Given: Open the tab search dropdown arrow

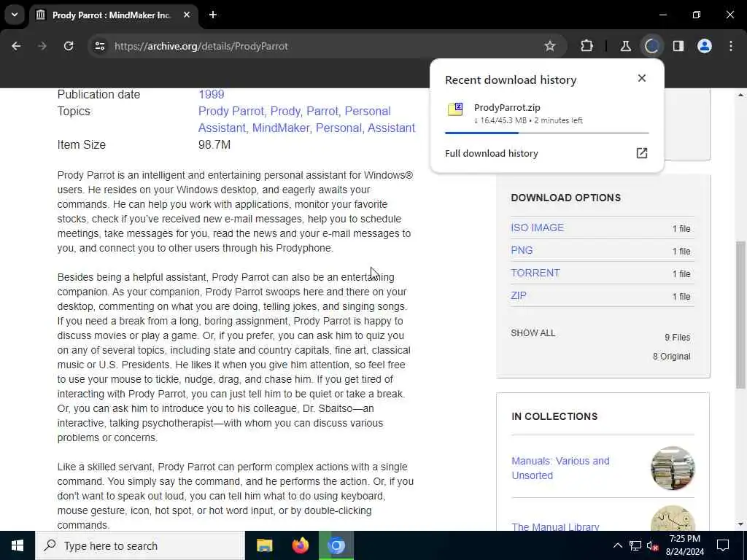Looking at the screenshot, I should [15, 15].
